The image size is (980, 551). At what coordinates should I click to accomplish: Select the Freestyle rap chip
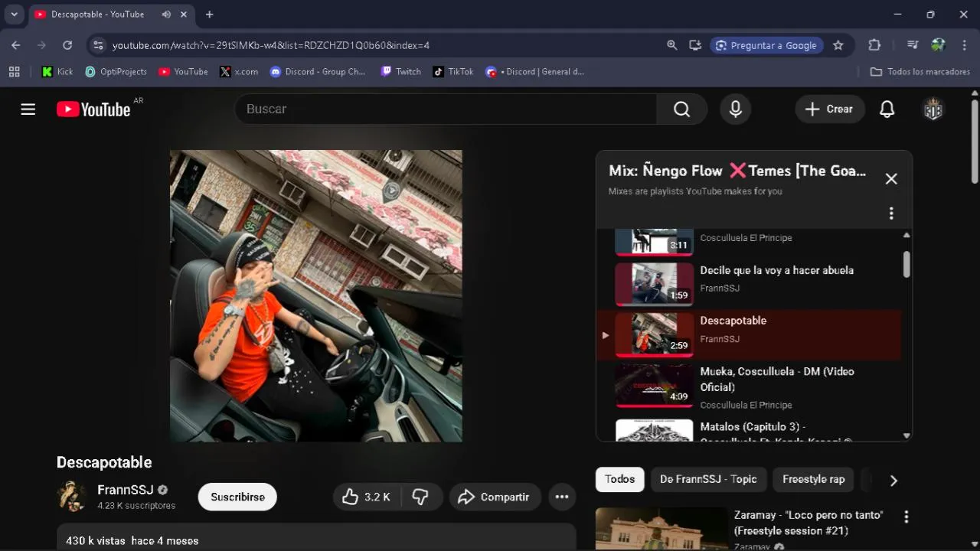813,479
